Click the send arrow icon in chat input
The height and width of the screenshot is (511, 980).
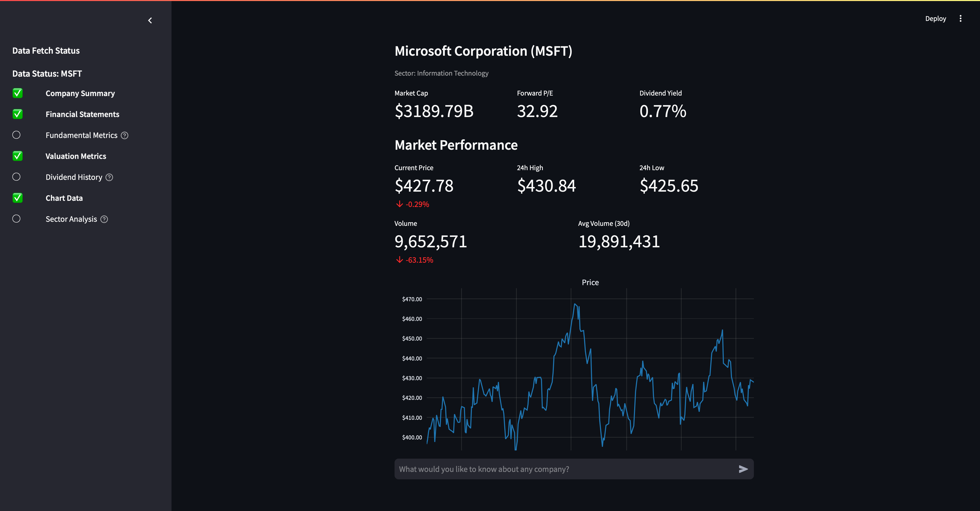(743, 469)
